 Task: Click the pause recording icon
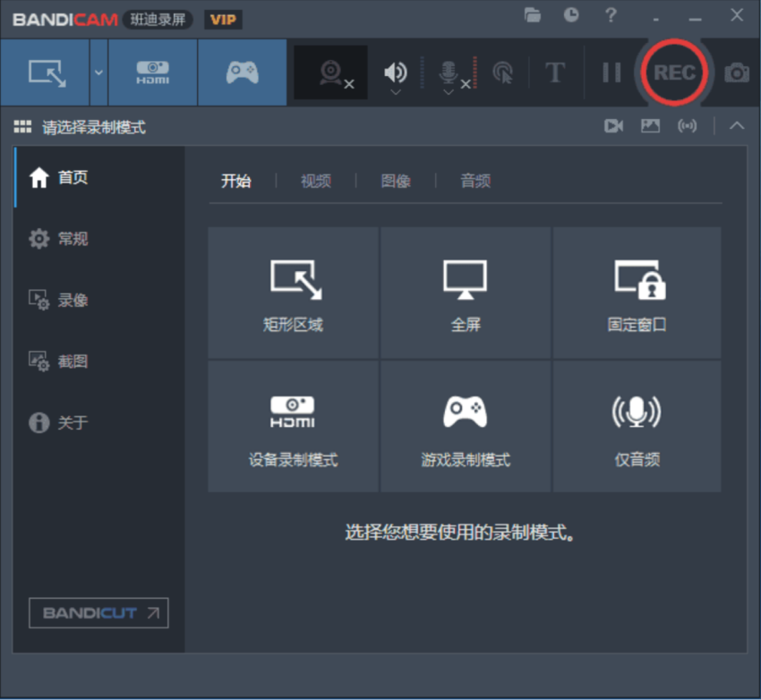coord(611,73)
